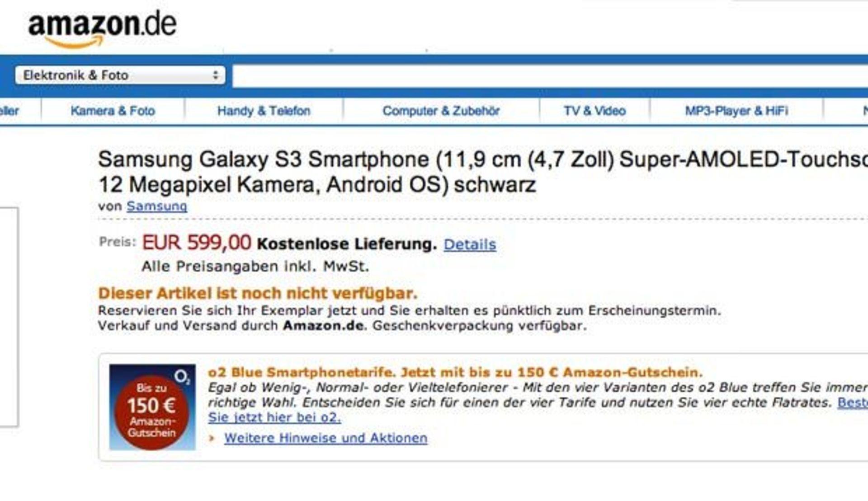Viewport: 868px width, 501px height.
Task: Click the Samsung Galaxy S3 product title
Action: pos(316,172)
